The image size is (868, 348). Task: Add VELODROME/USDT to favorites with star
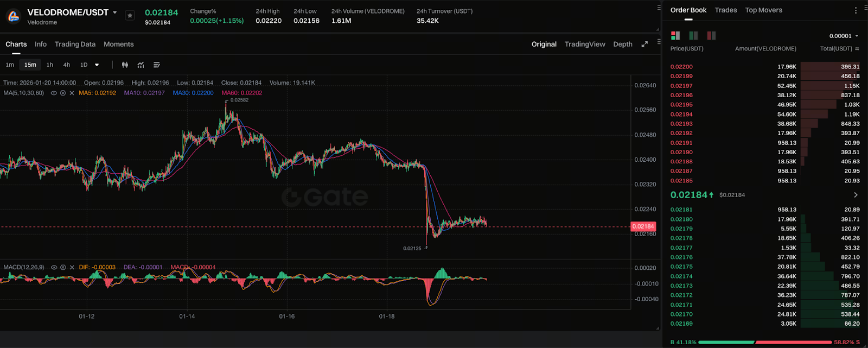(x=130, y=16)
